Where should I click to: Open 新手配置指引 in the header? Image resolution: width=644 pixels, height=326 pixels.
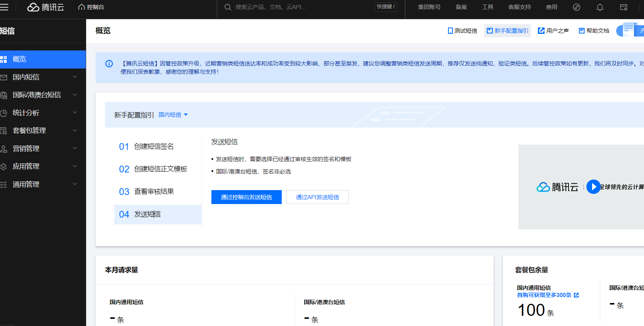[507, 31]
